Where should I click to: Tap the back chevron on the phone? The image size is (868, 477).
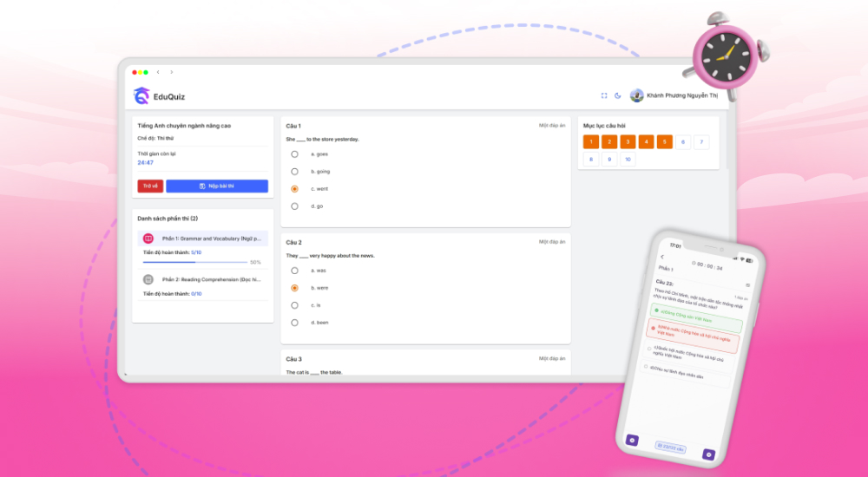662,257
